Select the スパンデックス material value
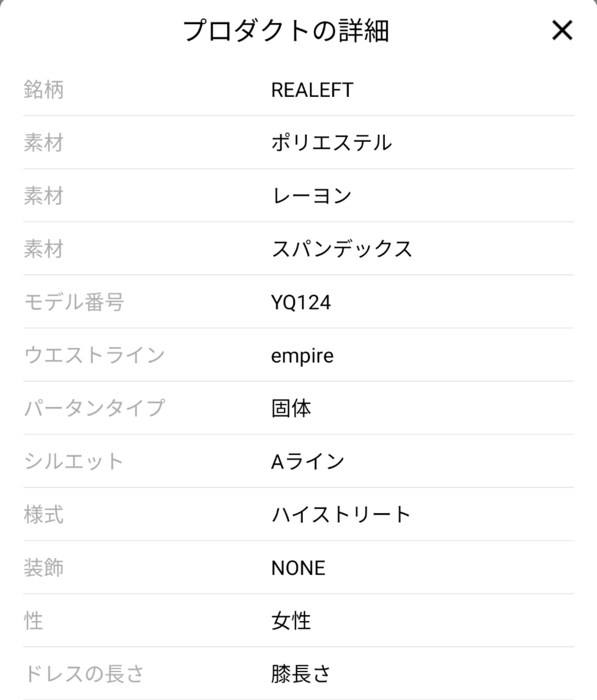The height and width of the screenshot is (700, 597). click(x=342, y=249)
